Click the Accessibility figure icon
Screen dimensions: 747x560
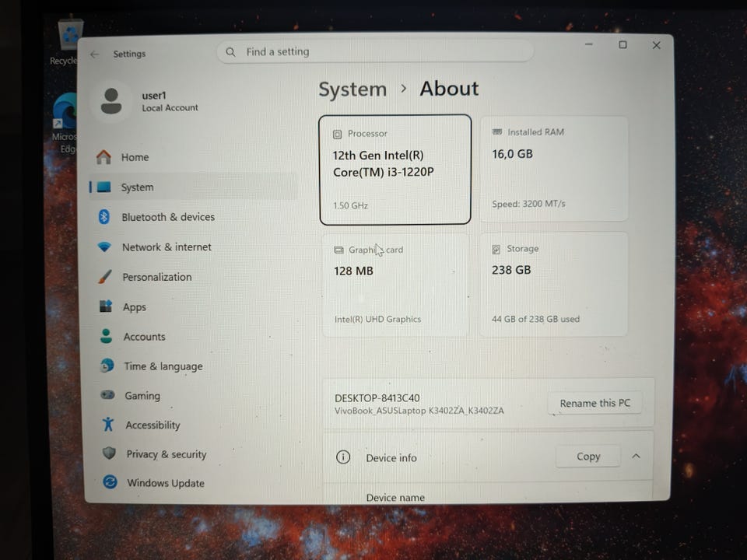108,424
